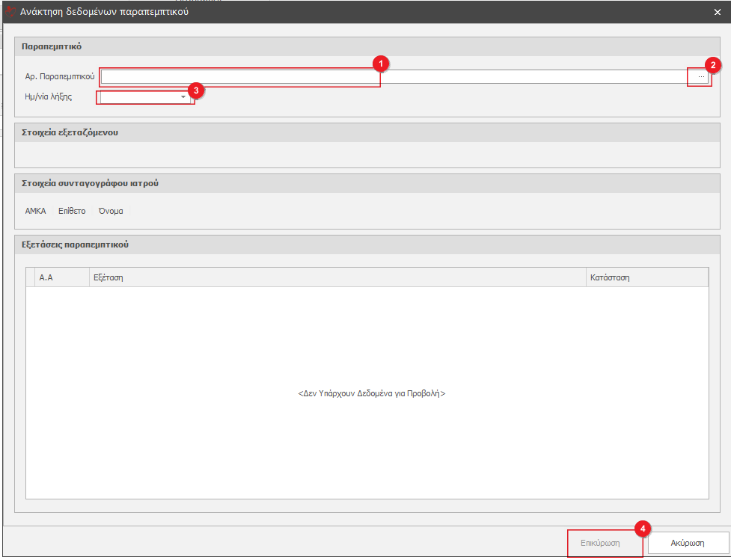Image resolution: width=731 pixels, height=560 pixels.
Task: Select the Στοιχεία εξεταζόμενου section header
Action: [x=70, y=133]
